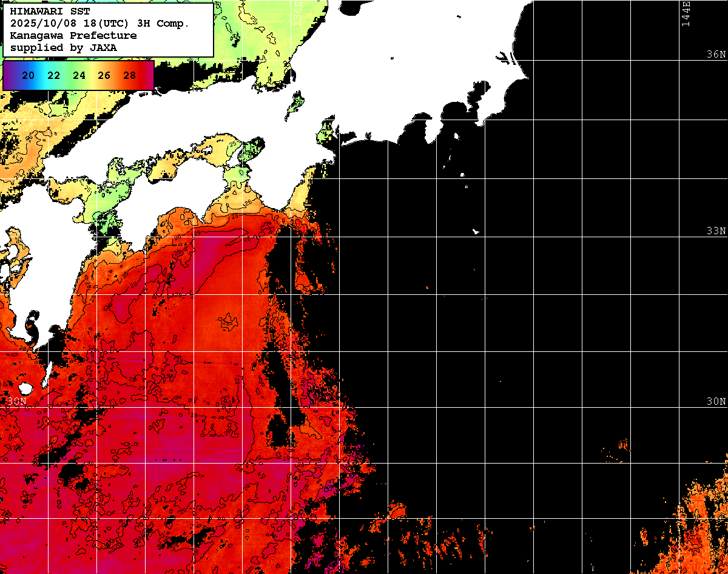Image resolution: width=728 pixels, height=574 pixels.
Task: Click the 144E longitude label
Action: point(686,13)
